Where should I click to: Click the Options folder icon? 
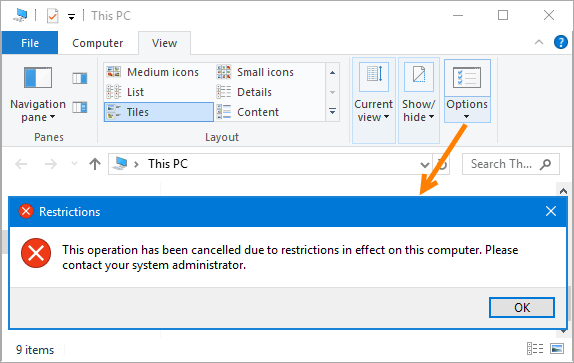467,78
